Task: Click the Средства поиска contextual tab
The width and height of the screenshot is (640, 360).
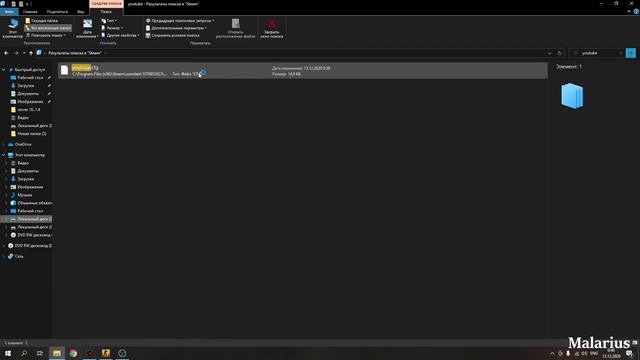Action: 106,4
